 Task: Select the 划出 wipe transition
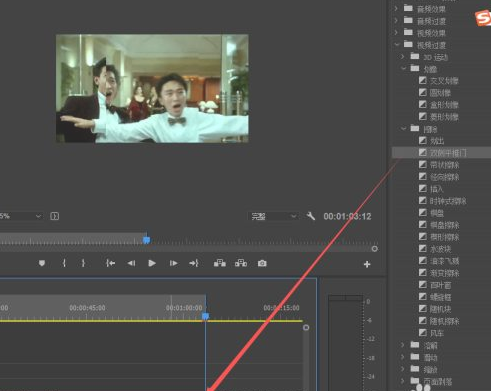tap(436, 141)
